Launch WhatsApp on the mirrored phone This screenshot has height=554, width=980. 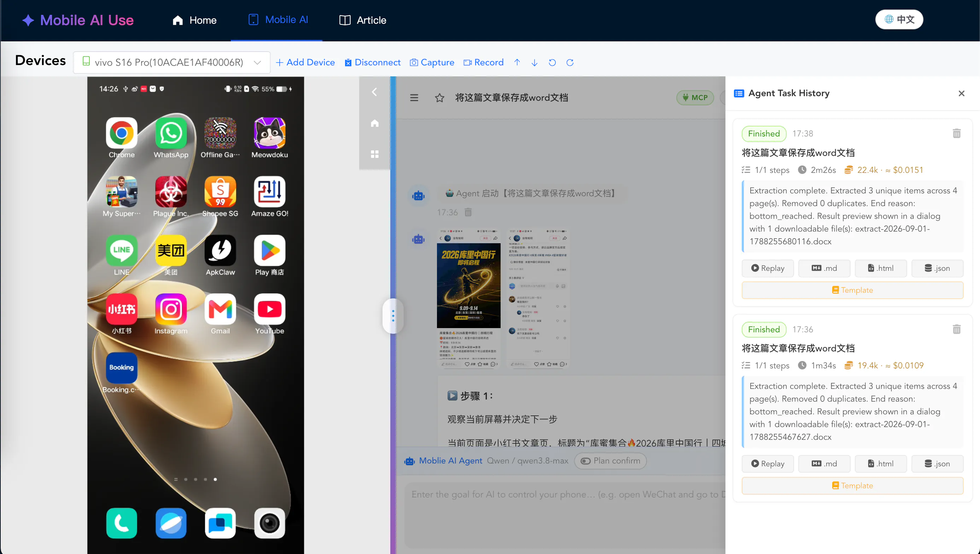(x=171, y=133)
